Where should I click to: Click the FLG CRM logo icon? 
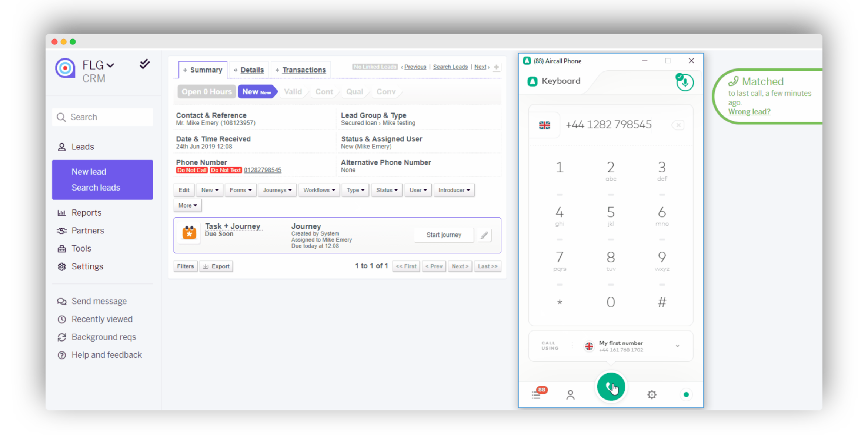click(65, 68)
